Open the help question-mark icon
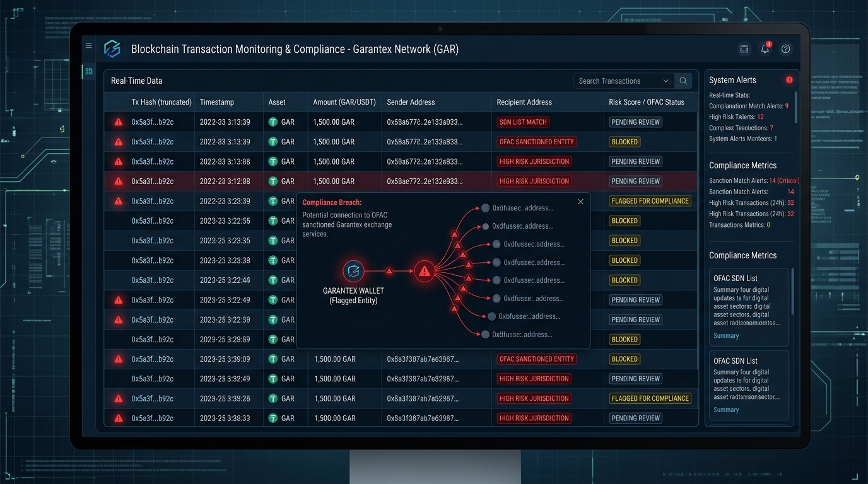 [x=786, y=49]
